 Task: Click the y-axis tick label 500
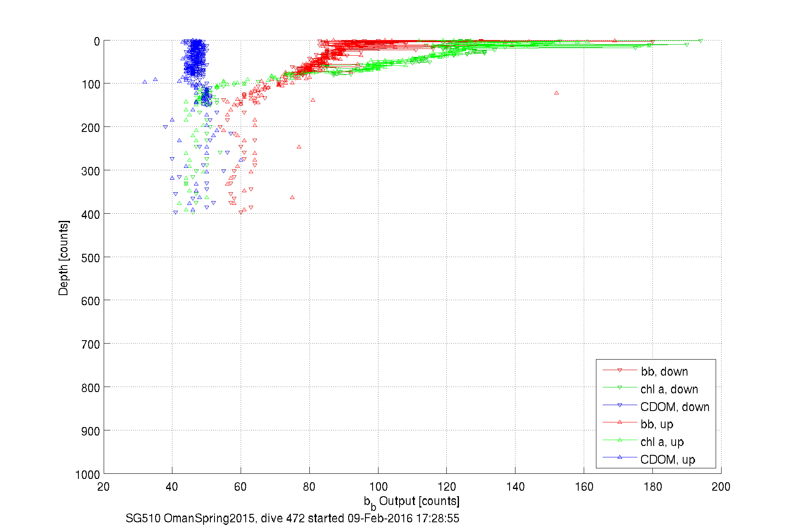pos(91,258)
